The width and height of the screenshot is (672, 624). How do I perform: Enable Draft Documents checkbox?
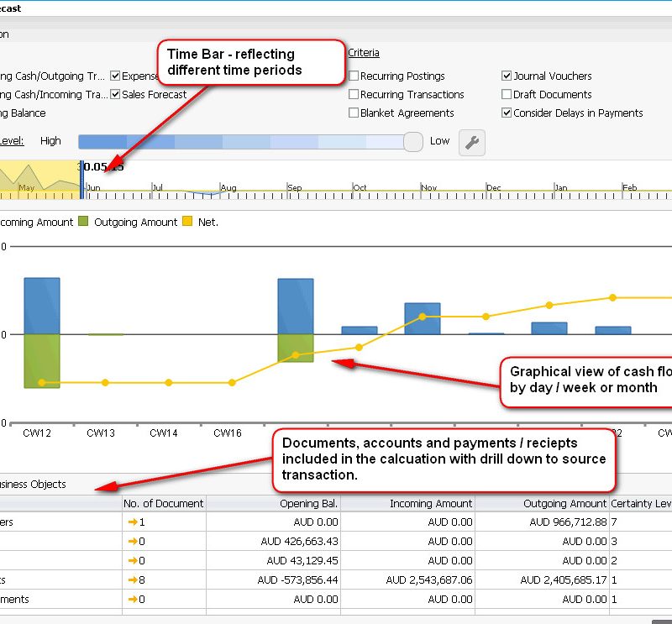tap(507, 94)
